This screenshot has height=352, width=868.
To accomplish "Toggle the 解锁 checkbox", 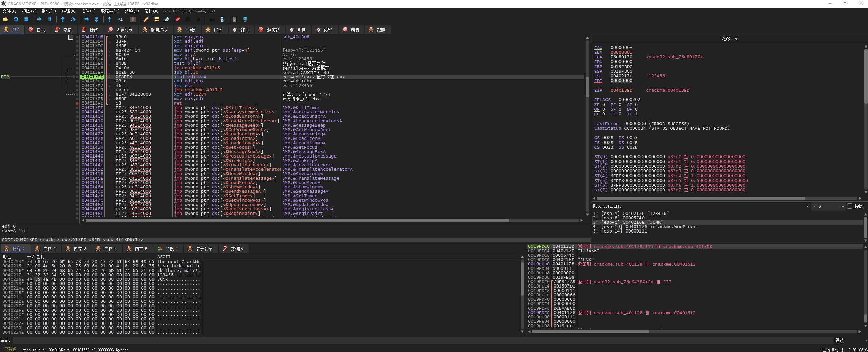I will (x=850, y=206).
